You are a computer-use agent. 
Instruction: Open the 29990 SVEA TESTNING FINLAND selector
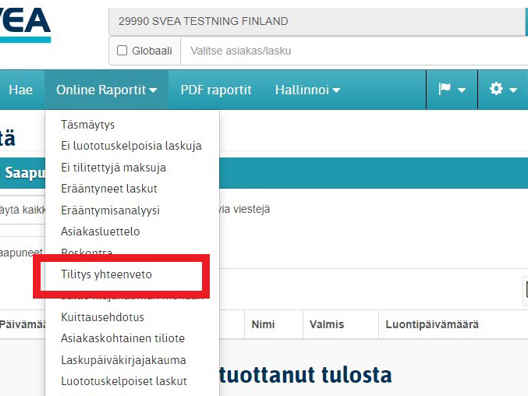pos(317,21)
